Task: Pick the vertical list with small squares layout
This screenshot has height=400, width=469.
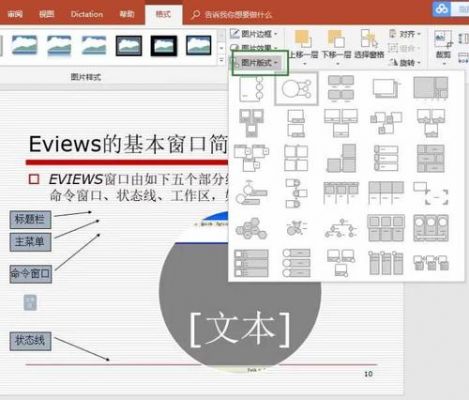Action: [251, 263]
